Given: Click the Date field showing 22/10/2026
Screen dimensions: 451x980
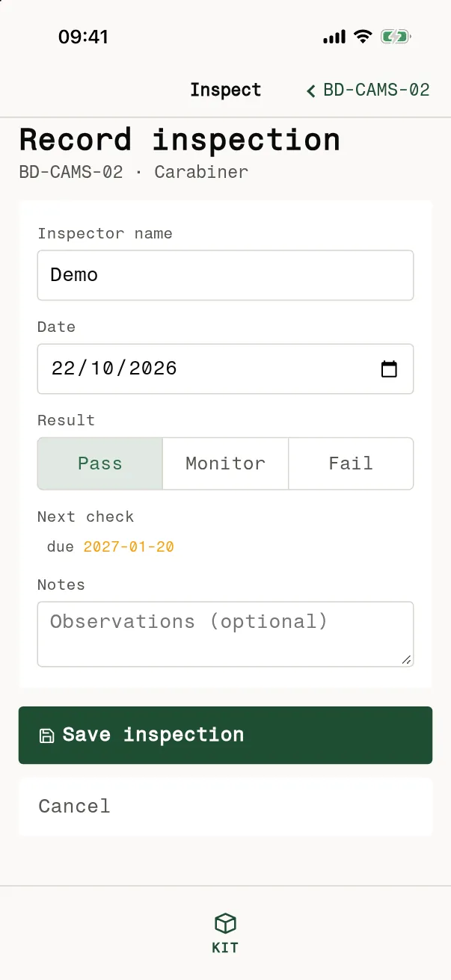Looking at the screenshot, I should [225, 369].
